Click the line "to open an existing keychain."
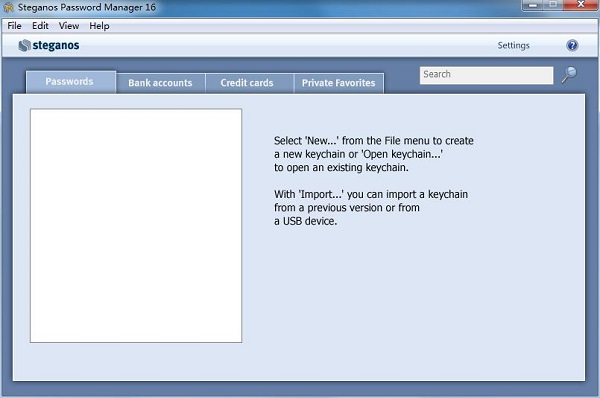The width and height of the screenshot is (600, 398). click(341, 168)
